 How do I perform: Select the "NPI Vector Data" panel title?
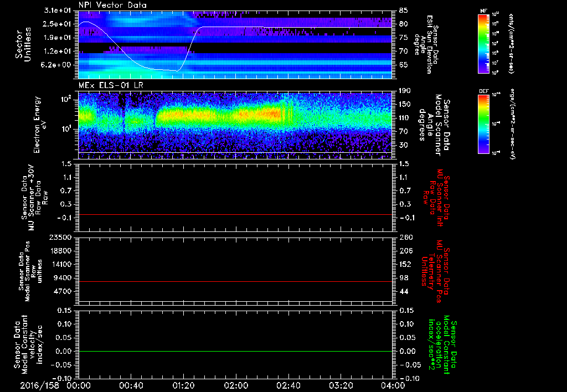(x=112, y=5)
